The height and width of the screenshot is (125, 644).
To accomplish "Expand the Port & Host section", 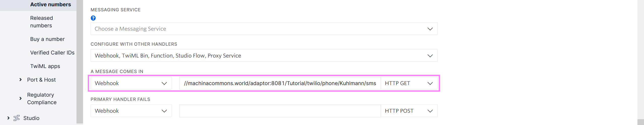I will [x=21, y=80].
